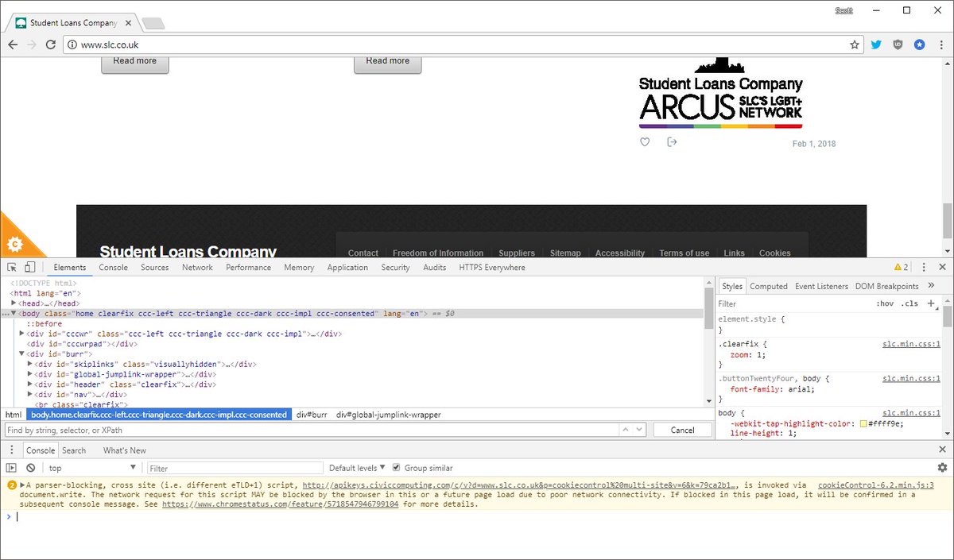Image resolution: width=954 pixels, height=560 pixels.
Task: Bookmark the page with the star icon
Action: [855, 45]
